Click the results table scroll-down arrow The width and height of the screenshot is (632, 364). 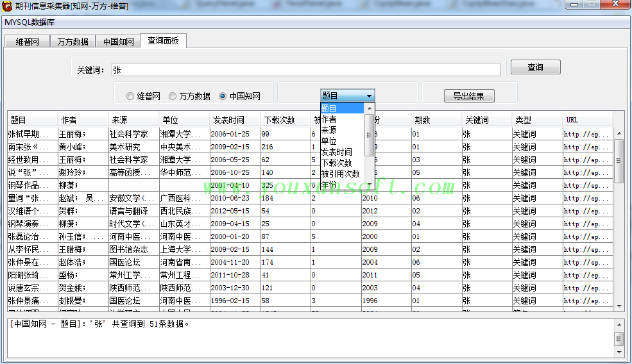click(x=619, y=306)
